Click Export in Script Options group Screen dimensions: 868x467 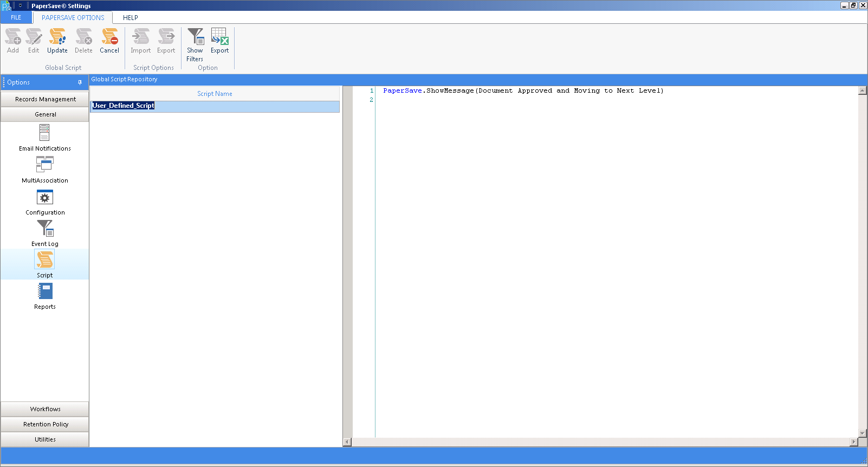click(x=166, y=41)
